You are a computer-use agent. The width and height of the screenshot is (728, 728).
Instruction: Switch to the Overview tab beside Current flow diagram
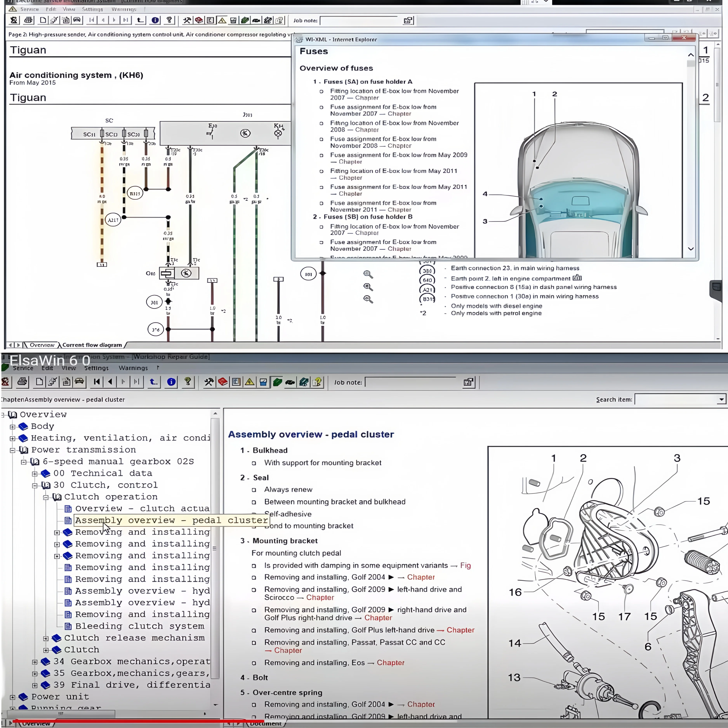(x=42, y=345)
